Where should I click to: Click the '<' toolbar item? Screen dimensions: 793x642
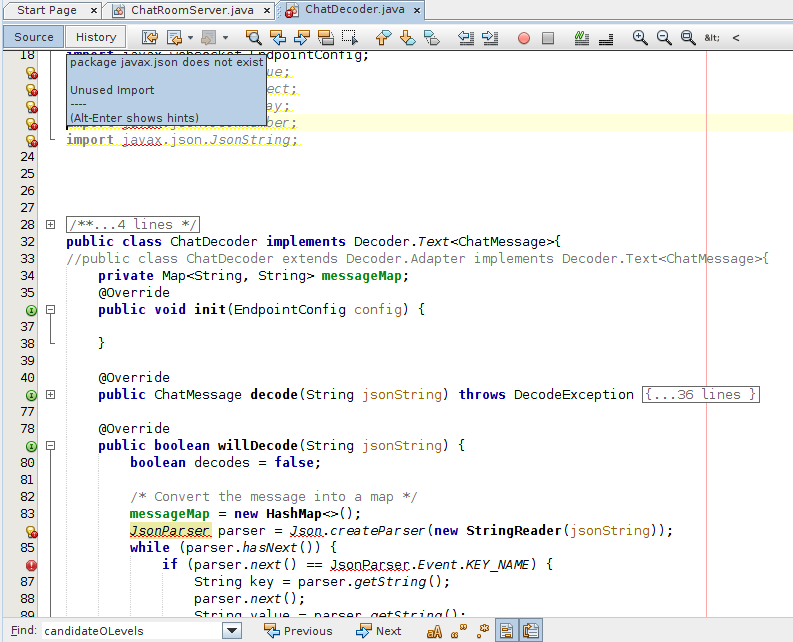point(736,38)
